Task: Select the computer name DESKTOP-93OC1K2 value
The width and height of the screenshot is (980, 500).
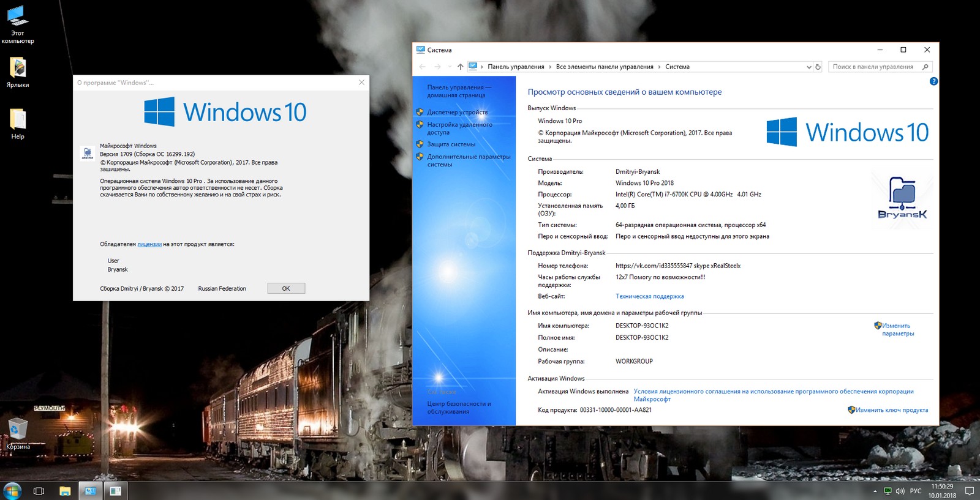Action: point(642,326)
